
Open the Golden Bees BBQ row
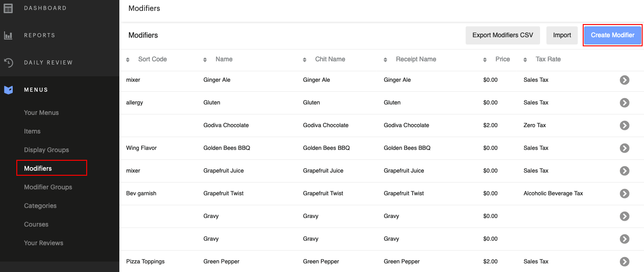pyautogui.click(x=624, y=148)
